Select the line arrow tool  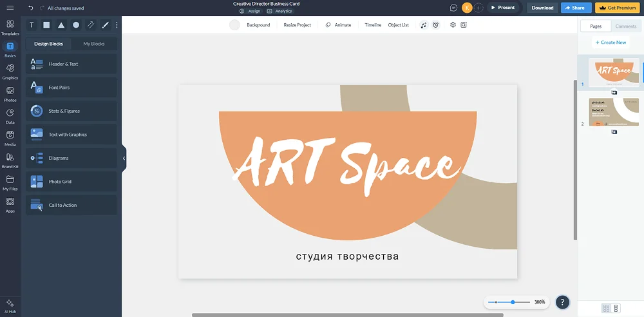(x=91, y=25)
